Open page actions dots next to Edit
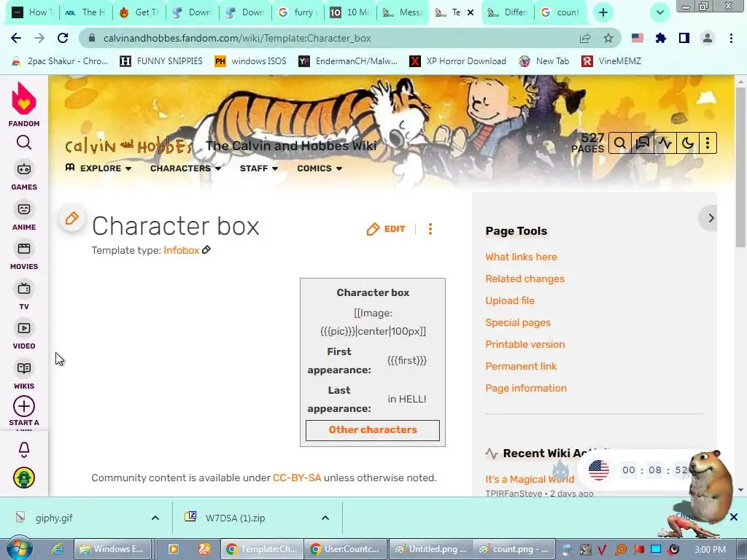This screenshot has height=560, width=747. click(430, 229)
